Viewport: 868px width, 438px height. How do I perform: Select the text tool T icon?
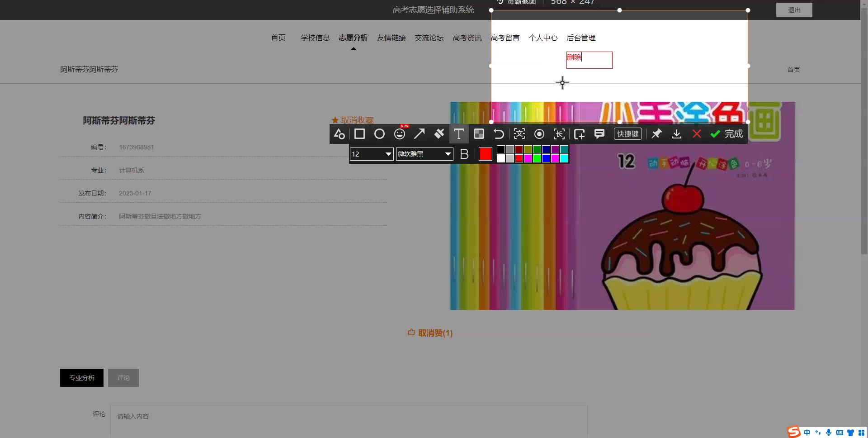pos(459,134)
